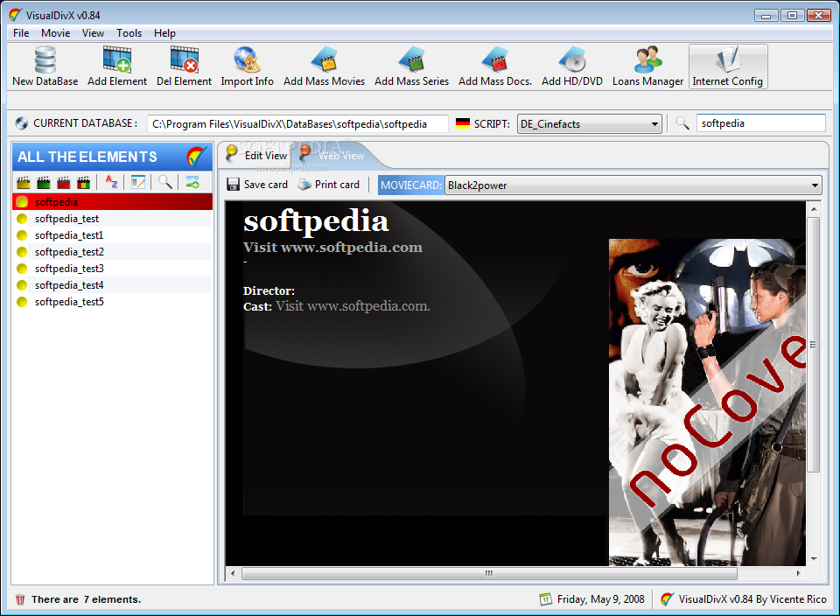This screenshot has width=840, height=616.
Task: Click the New DataBase toolbar icon
Action: point(45,59)
